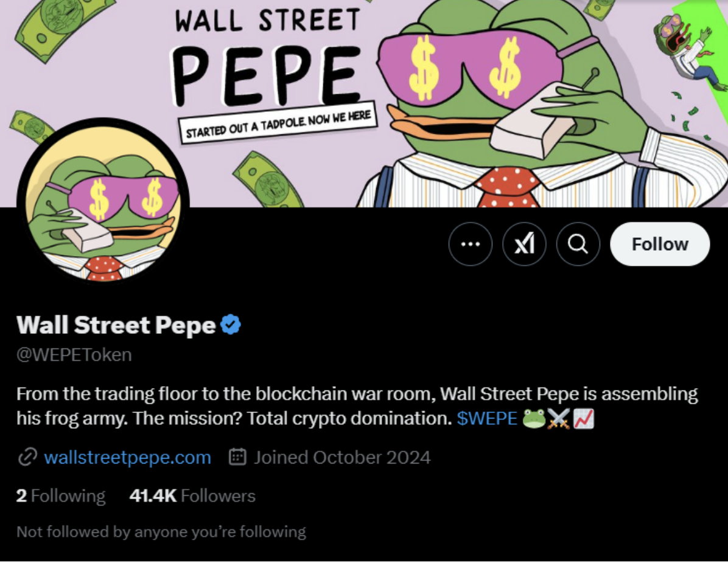Visit the wallstreetpepe.com website link
The image size is (728, 562).
pyautogui.click(x=127, y=457)
